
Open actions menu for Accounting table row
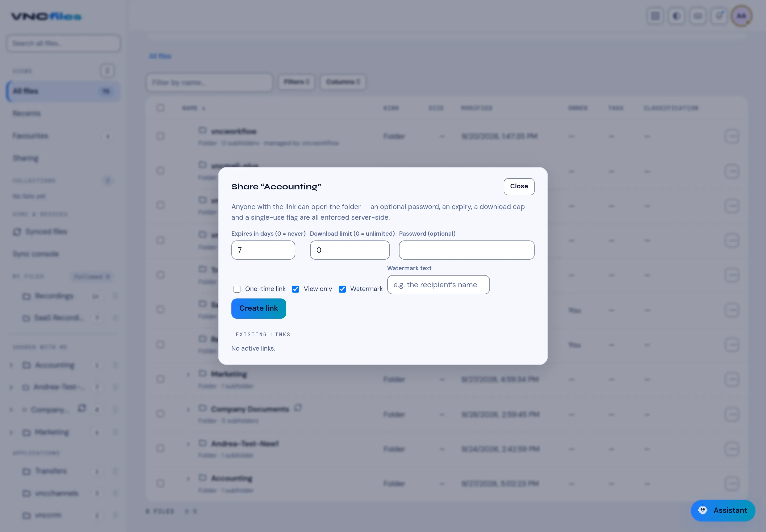732,483
